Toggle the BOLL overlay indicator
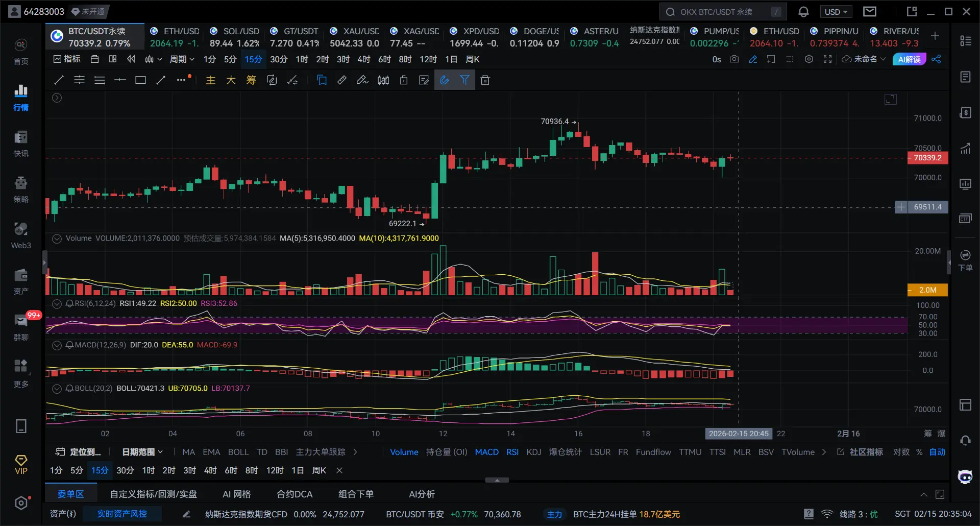This screenshot has height=526, width=980. tap(238, 452)
